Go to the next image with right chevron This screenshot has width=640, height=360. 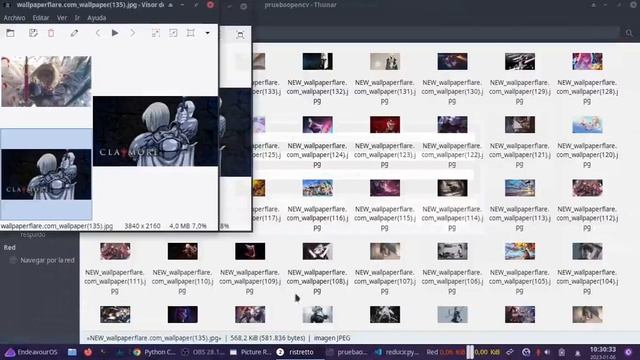(132, 33)
